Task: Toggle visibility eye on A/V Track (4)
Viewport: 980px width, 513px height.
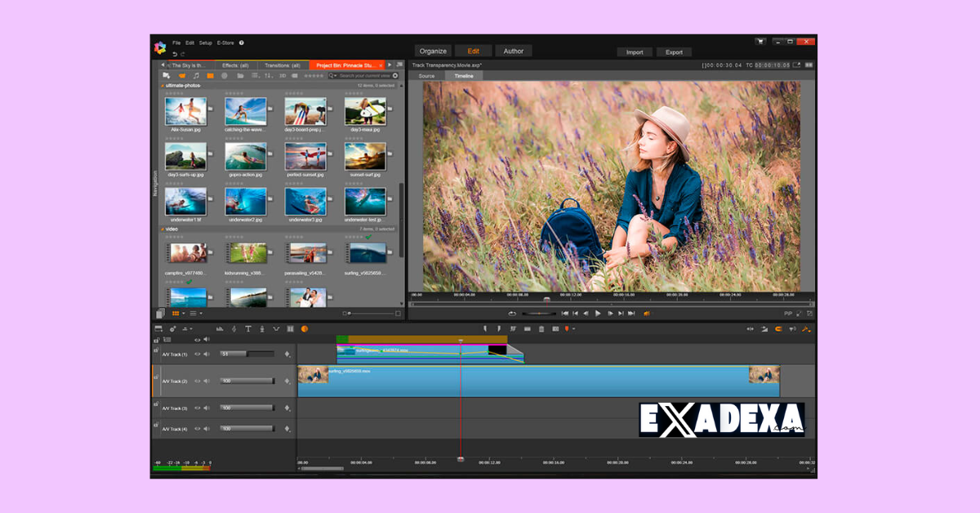Action: point(197,428)
